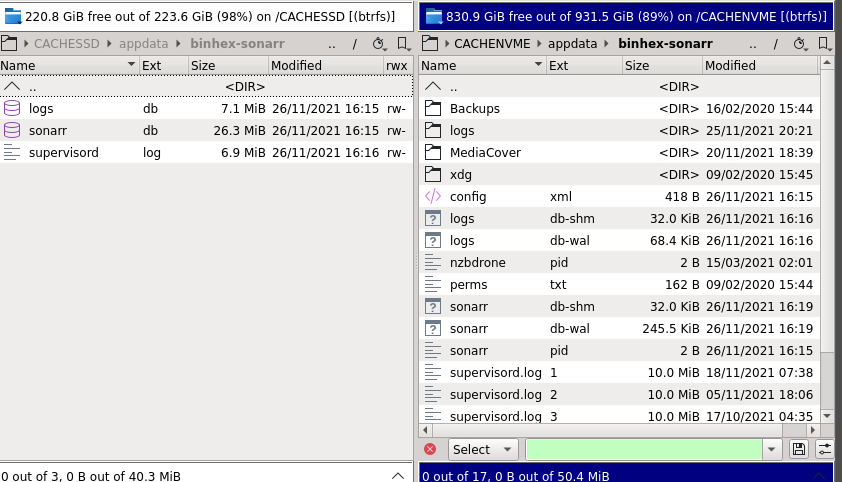Viewport: 842px width, 482px height.
Task: Expand the arrow before CACHENVME breadcrumb
Action: tap(447, 43)
